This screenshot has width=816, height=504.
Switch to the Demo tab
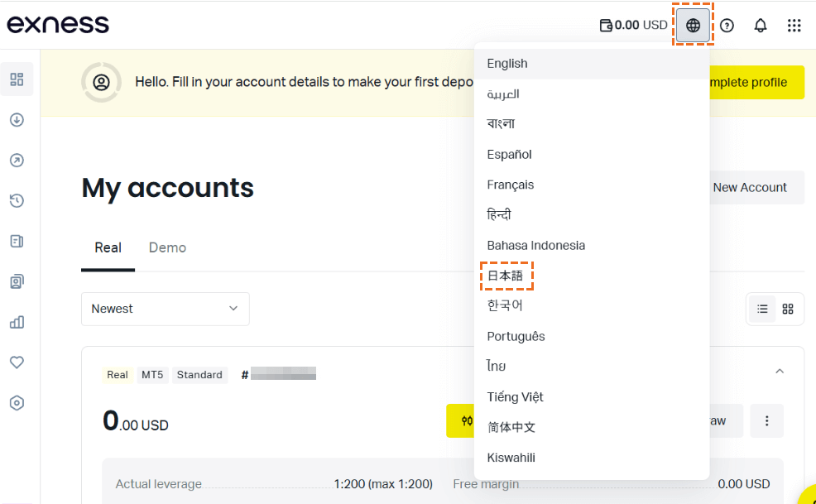click(x=167, y=247)
